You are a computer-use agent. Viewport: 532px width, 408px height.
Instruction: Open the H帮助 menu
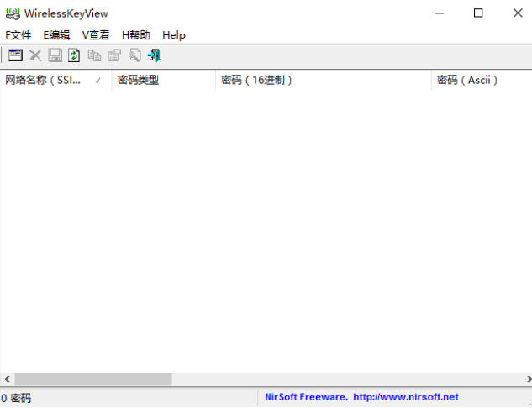tap(135, 35)
